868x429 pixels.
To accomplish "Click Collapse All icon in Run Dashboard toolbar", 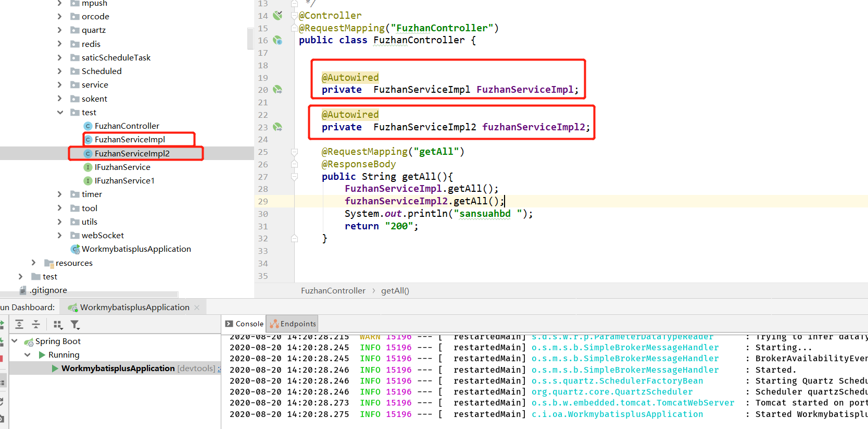I will tap(36, 324).
